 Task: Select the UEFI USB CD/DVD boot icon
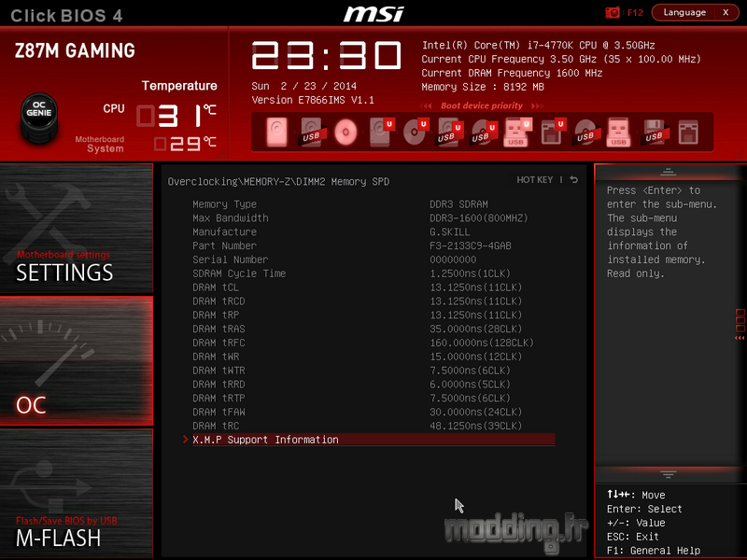point(484,133)
